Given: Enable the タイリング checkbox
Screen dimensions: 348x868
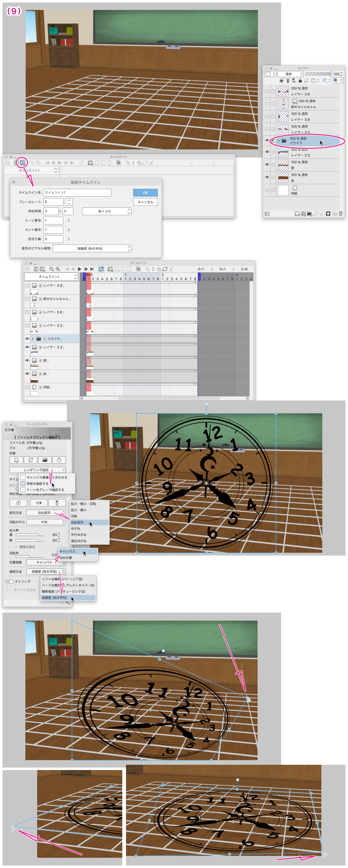Looking at the screenshot, I should 11,581.
